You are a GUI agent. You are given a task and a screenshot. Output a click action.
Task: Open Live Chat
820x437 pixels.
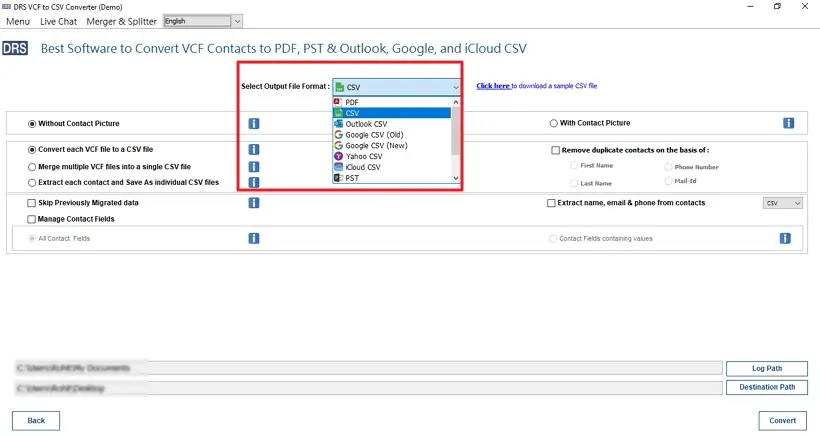[59, 21]
